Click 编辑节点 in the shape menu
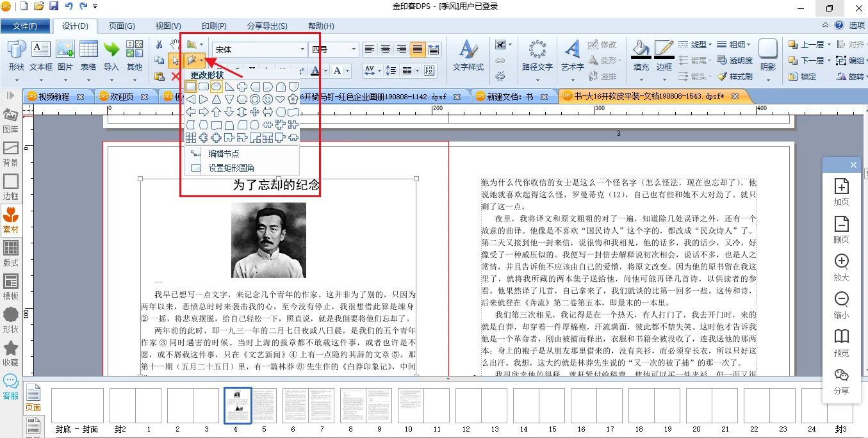This screenshot has height=438, width=868. tap(224, 154)
